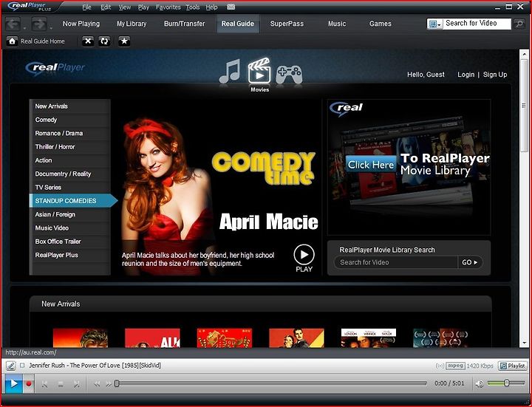Screen dimensions: 532x407
Task: Click the Next track button
Action: (x=77, y=383)
